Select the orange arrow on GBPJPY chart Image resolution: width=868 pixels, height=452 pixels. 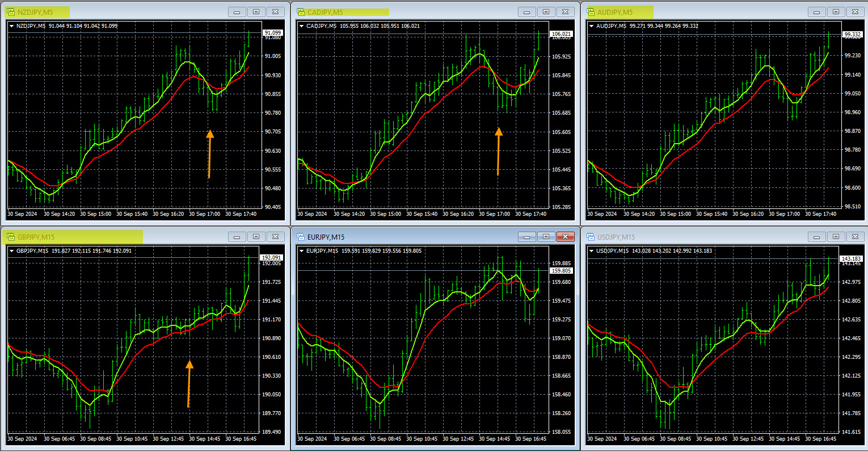point(189,383)
